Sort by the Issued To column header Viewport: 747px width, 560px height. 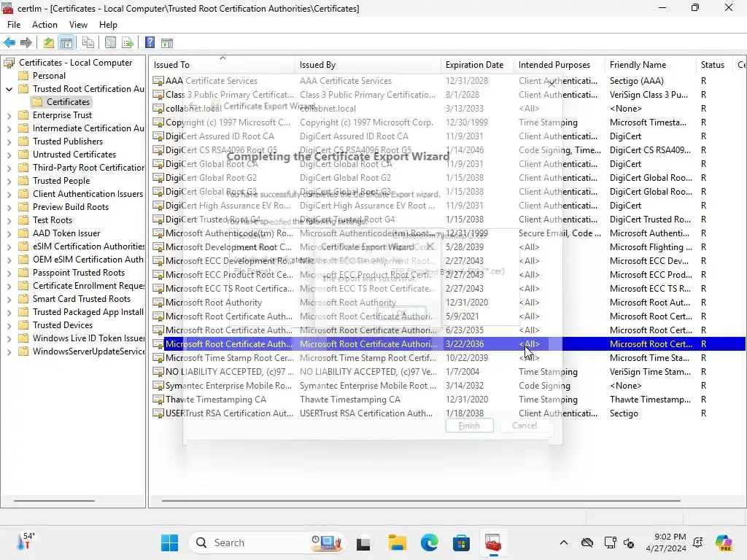tap(222, 65)
